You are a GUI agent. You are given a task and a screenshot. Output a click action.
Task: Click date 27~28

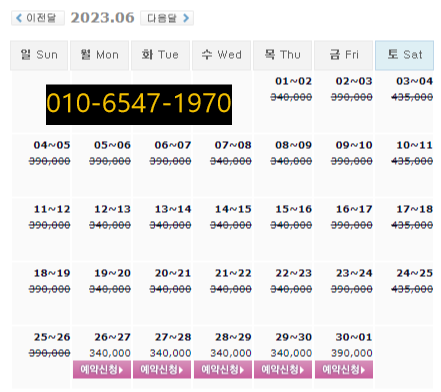pyautogui.click(x=173, y=337)
